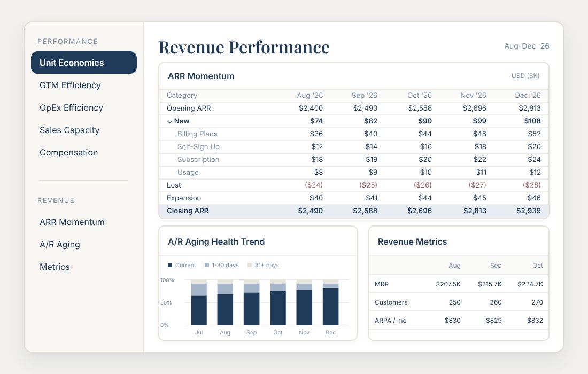The width and height of the screenshot is (588, 374).
Task: Open Metrics sidebar link
Action: coord(55,267)
